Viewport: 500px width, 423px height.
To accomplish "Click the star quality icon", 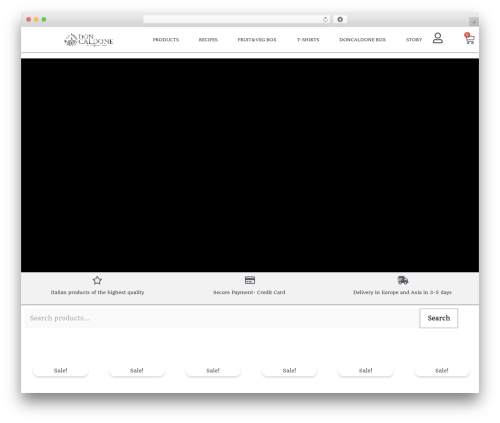I will click(97, 280).
